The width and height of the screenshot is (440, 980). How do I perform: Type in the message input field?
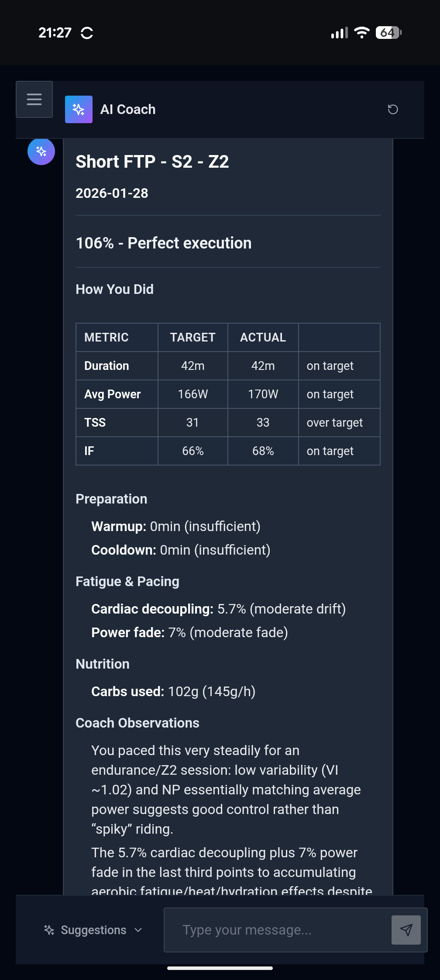(x=277, y=930)
